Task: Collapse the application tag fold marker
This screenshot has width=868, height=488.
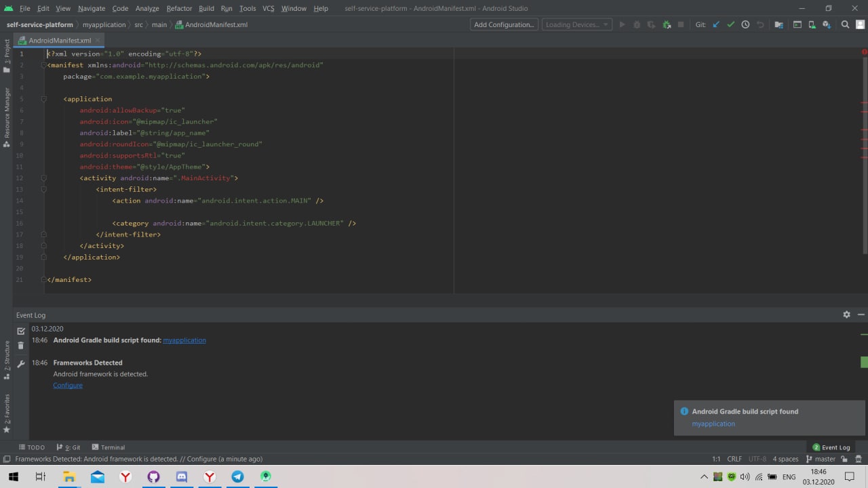Action: tap(43, 99)
